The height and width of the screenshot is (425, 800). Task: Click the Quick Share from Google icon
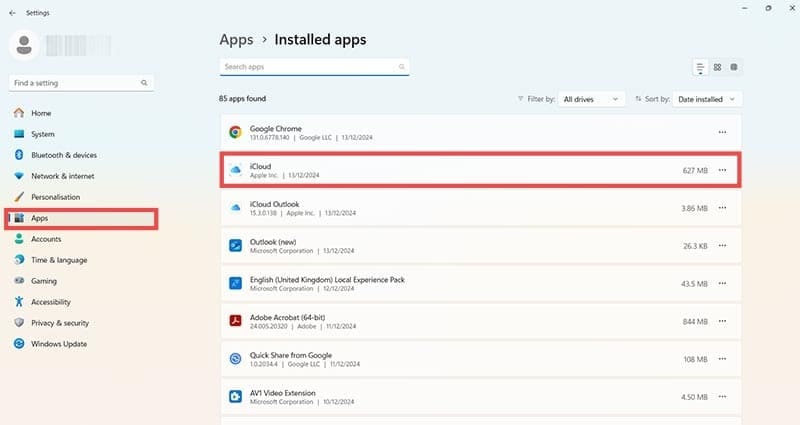point(235,359)
